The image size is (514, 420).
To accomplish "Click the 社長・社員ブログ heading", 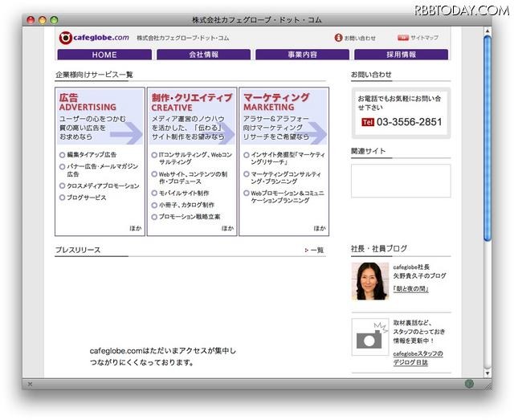I will click(x=379, y=248).
